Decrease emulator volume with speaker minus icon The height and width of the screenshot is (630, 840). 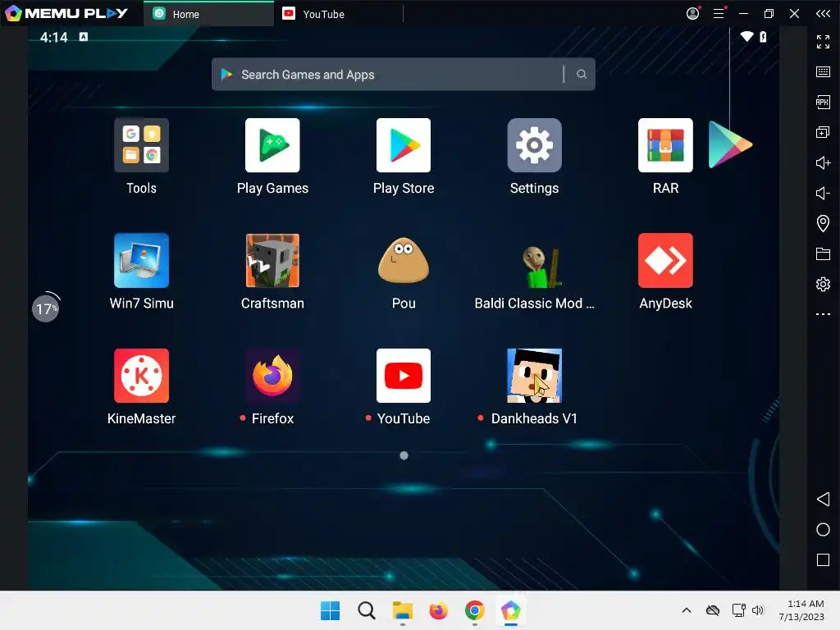[823, 193]
